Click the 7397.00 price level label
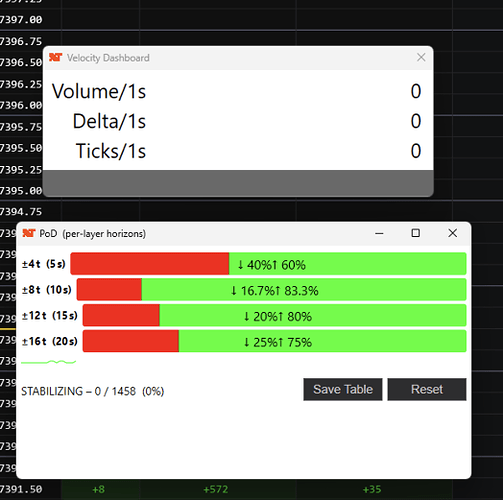Image resolution: width=503 pixels, height=500 pixels. (21, 20)
